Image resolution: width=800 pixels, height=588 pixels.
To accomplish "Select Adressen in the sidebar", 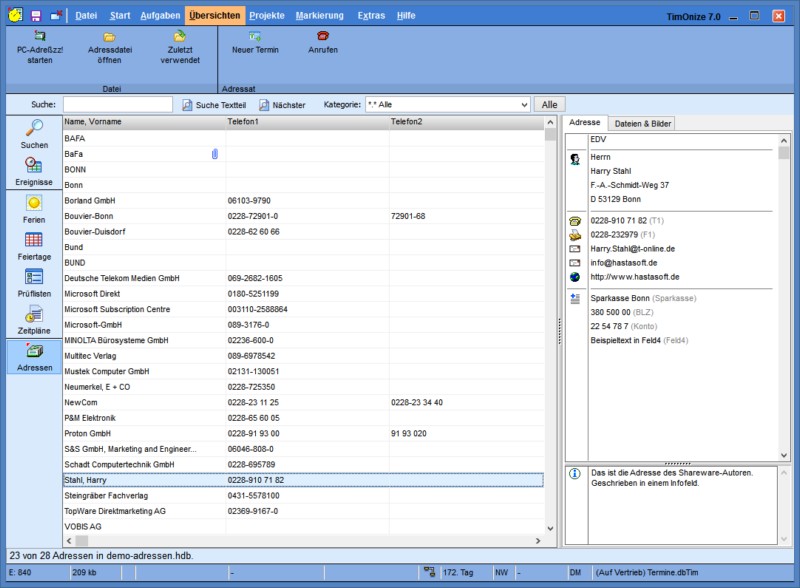I will coord(34,357).
